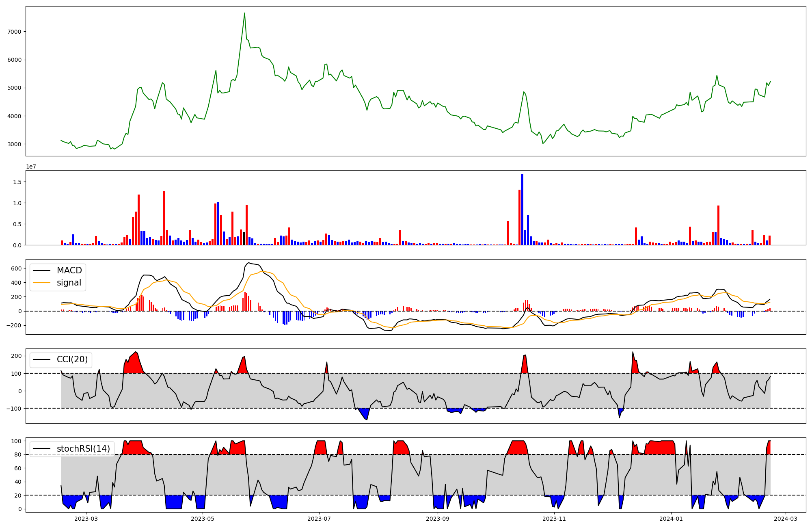812x528 pixels.
Task: Click the 3000 price axis label
Action: [14, 144]
